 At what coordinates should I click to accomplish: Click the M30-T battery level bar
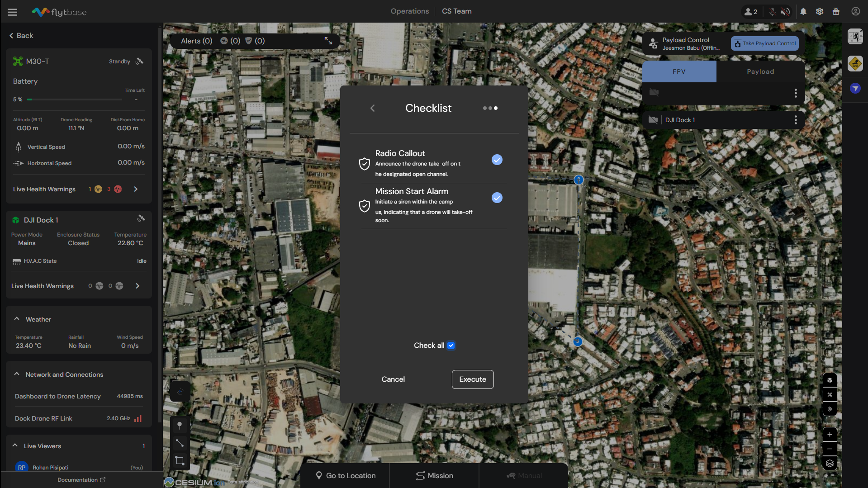click(75, 99)
